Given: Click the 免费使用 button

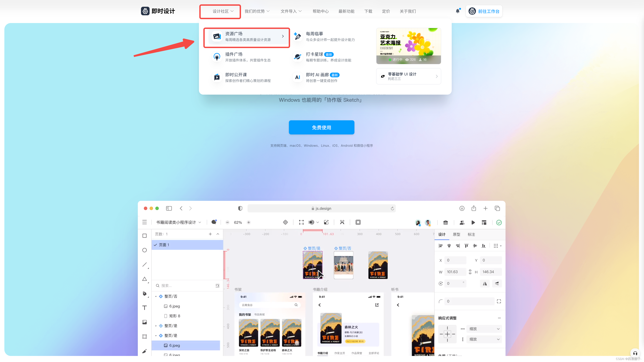Looking at the screenshot, I should (321, 128).
